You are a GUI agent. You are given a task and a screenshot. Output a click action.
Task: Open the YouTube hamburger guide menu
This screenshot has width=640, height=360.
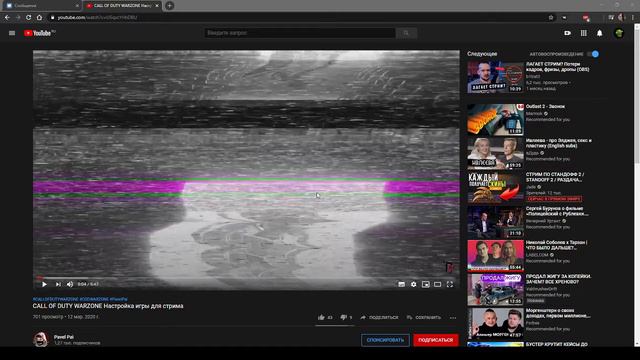12,33
